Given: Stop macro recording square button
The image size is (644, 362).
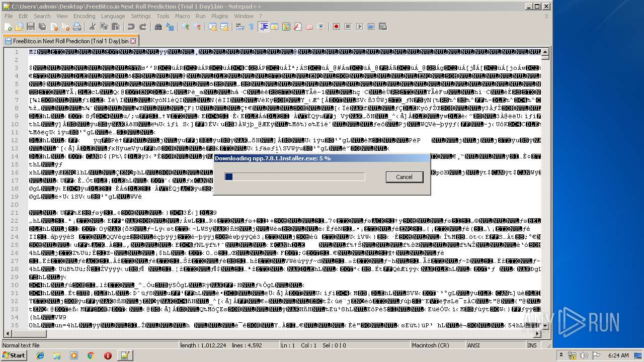Looking at the screenshot, I should (x=348, y=27).
